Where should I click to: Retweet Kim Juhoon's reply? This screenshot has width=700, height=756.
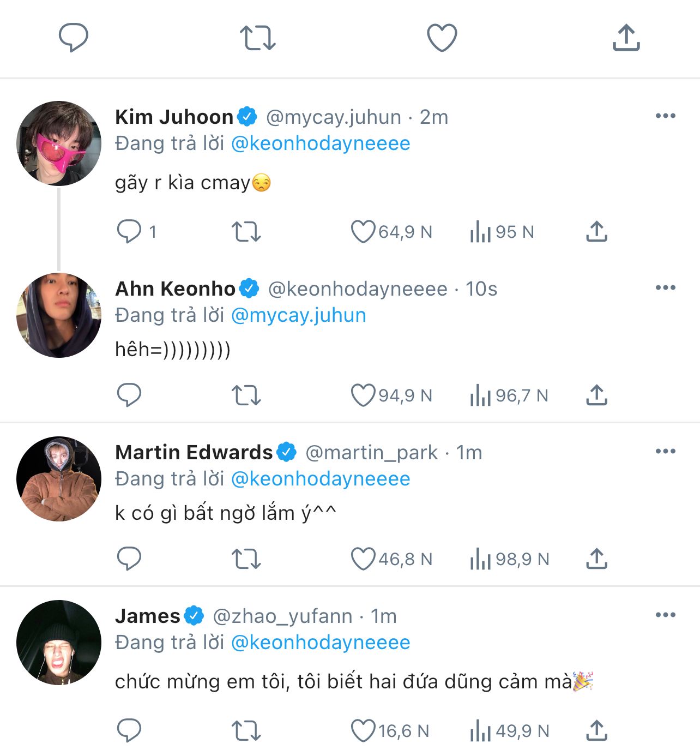pyautogui.click(x=246, y=231)
